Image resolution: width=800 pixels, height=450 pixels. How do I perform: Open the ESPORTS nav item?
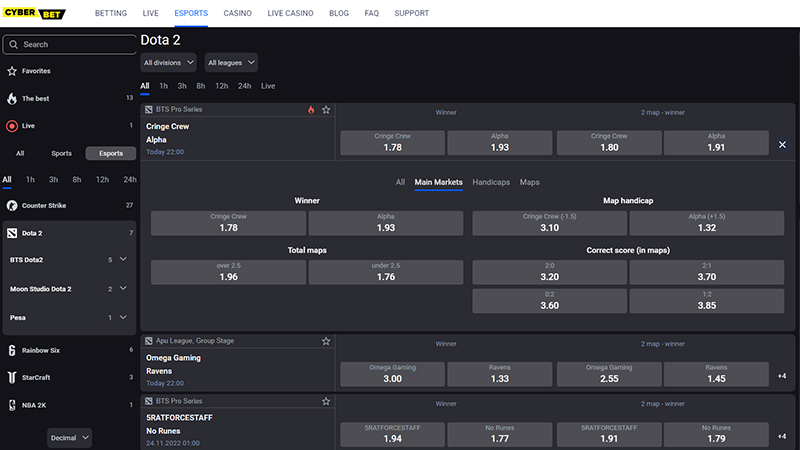pyautogui.click(x=191, y=13)
